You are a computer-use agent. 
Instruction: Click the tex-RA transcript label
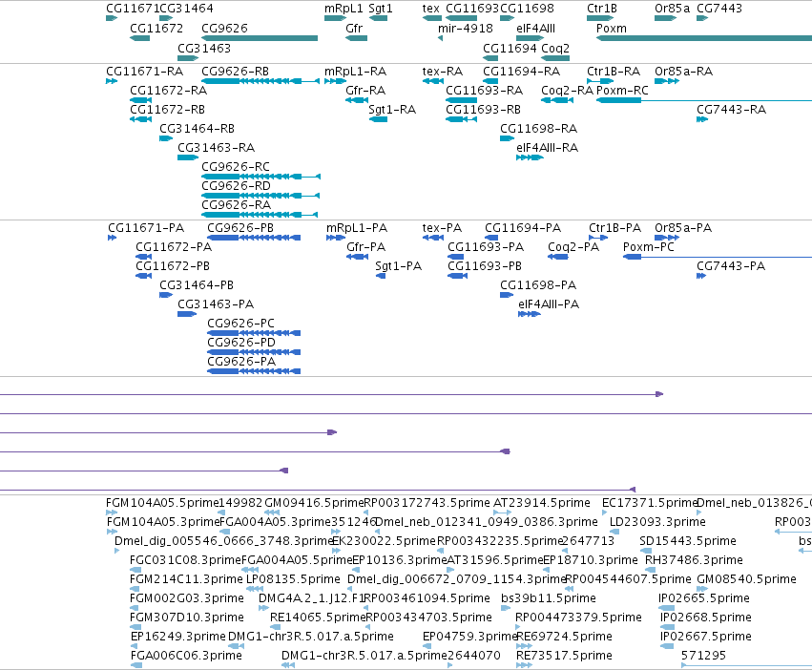442,71
